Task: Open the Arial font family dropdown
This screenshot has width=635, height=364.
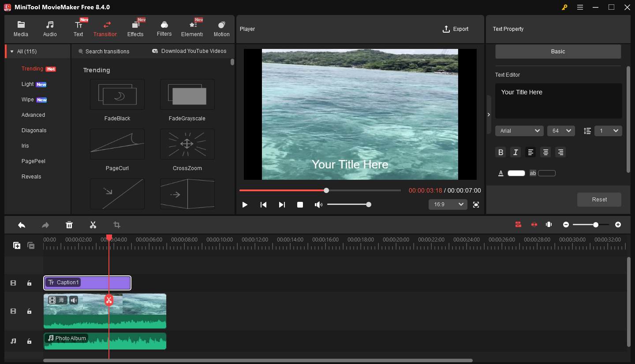Action: [x=519, y=131]
